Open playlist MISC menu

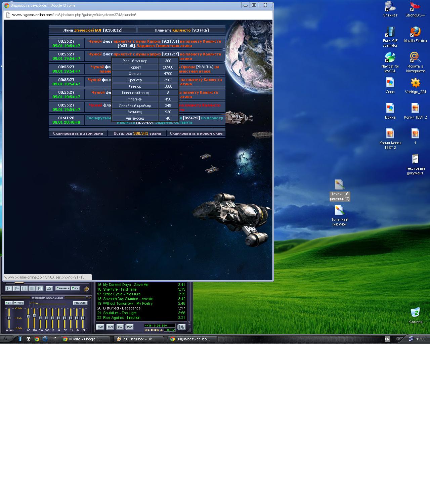(129, 327)
